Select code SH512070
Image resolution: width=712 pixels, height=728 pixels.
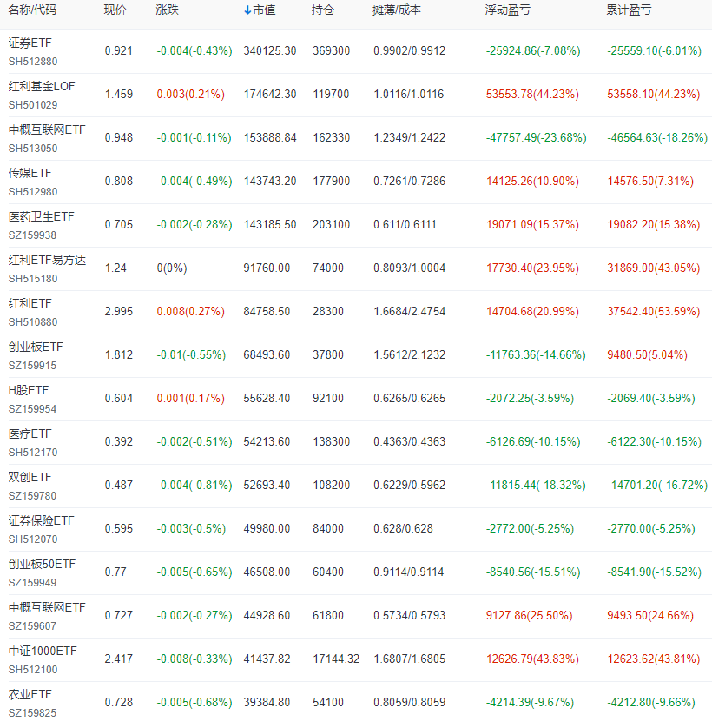click(33, 539)
